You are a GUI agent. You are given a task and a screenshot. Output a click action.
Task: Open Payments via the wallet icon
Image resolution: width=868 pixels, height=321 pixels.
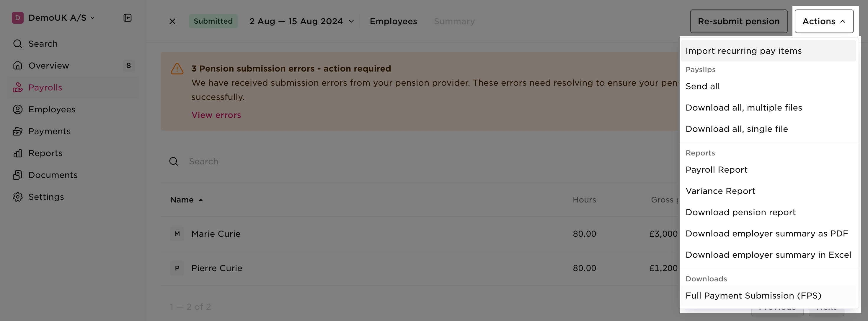click(17, 131)
